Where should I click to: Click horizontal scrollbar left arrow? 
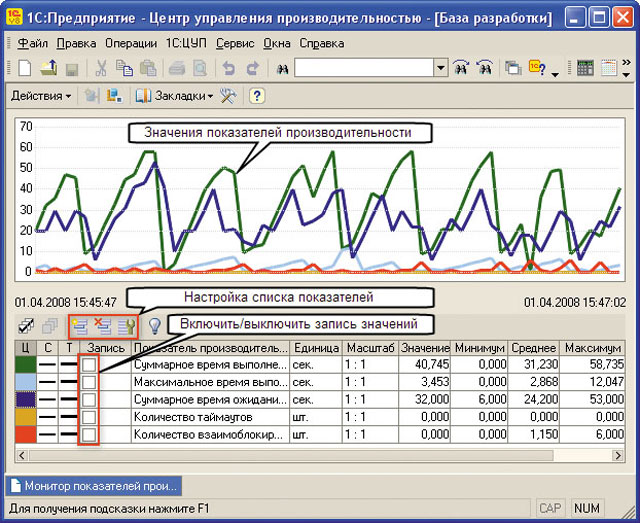tap(22, 455)
